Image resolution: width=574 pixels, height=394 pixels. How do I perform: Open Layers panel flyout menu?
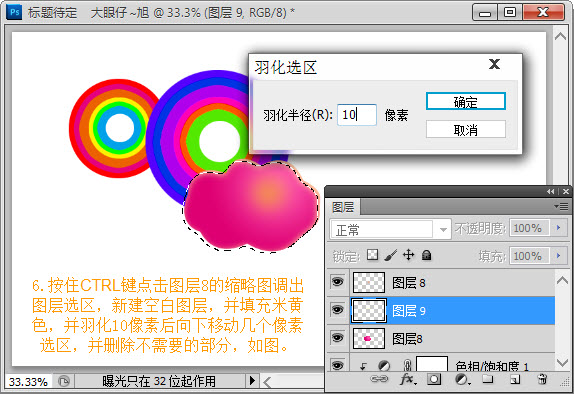[562, 207]
